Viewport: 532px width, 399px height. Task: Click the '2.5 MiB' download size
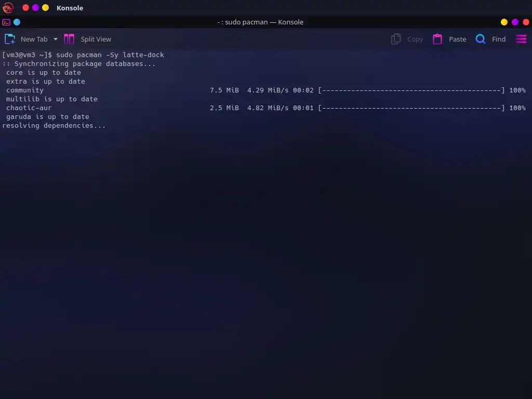coord(224,108)
